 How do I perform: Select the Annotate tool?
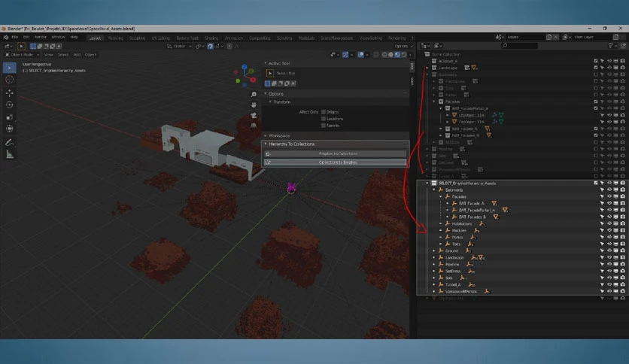point(10,142)
